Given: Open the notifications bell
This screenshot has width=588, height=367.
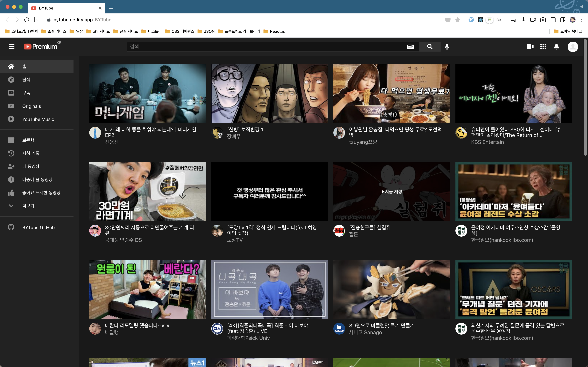Looking at the screenshot, I should tap(556, 47).
